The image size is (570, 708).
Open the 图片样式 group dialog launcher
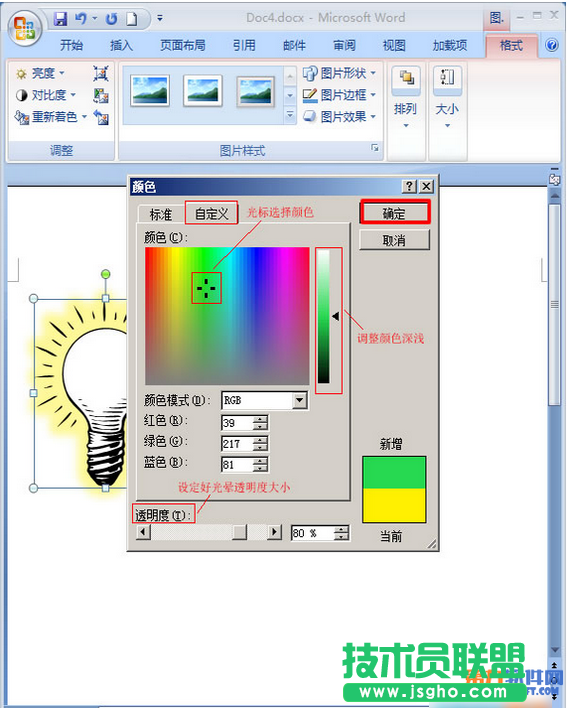[374, 148]
